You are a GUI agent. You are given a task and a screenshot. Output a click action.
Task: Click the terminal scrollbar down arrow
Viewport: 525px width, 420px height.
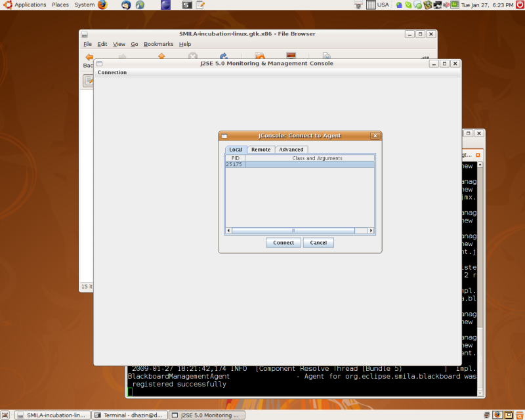[x=480, y=394]
